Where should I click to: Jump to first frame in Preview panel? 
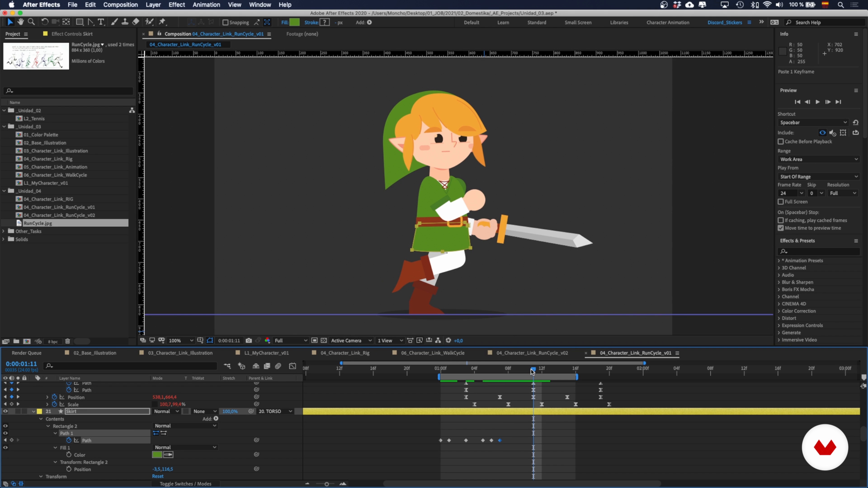(x=797, y=102)
